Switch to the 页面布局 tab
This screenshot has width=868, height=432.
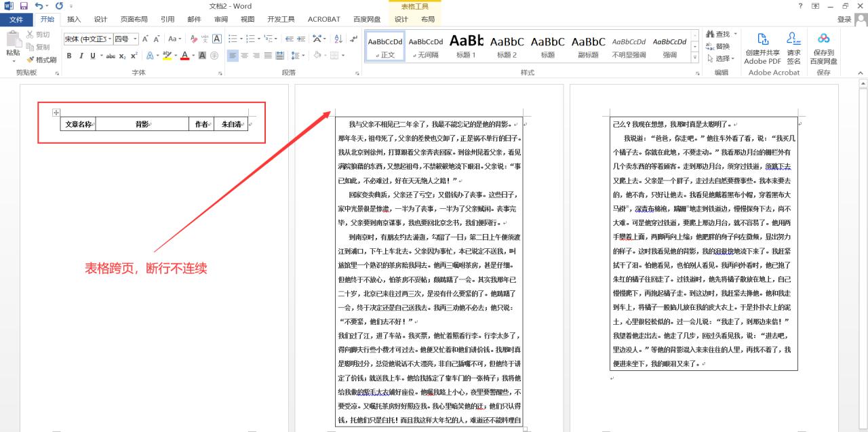[134, 19]
